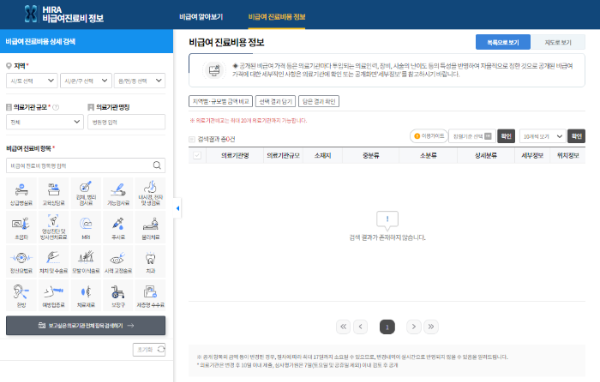Select the MRI category icon

[86, 227]
